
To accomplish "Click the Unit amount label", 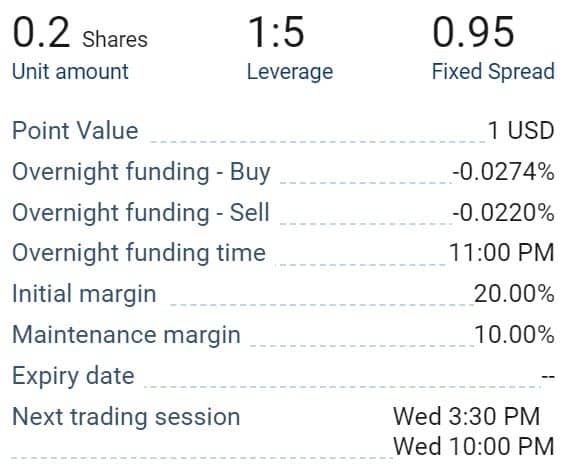I will coord(70,72).
